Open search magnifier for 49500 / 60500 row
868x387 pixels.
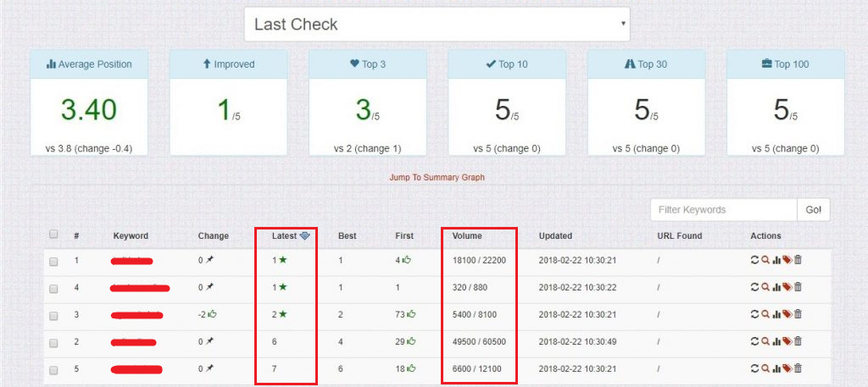click(x=765, y=341)
